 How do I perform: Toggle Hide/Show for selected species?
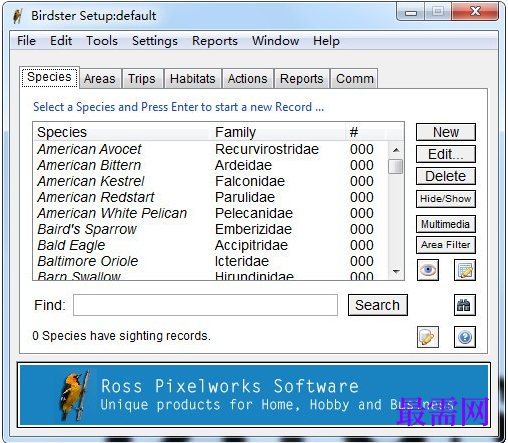[x=446, y=199]
